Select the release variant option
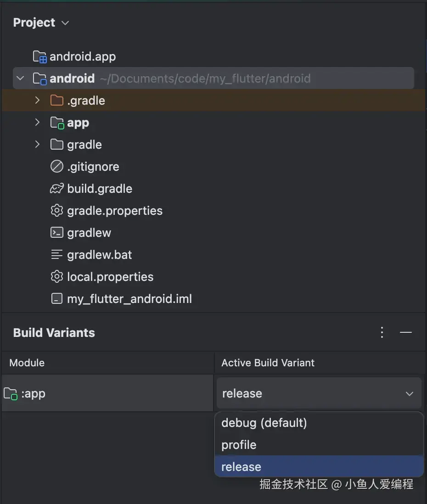The image size is (427, 504). 241,467
